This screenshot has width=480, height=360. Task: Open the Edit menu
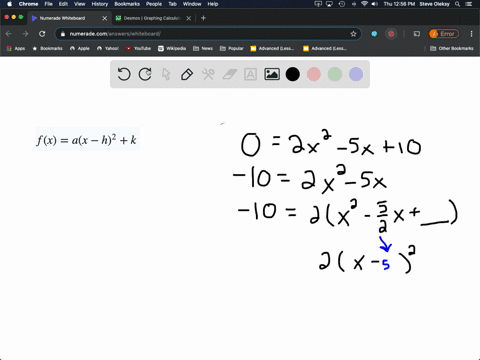[63, 4]
